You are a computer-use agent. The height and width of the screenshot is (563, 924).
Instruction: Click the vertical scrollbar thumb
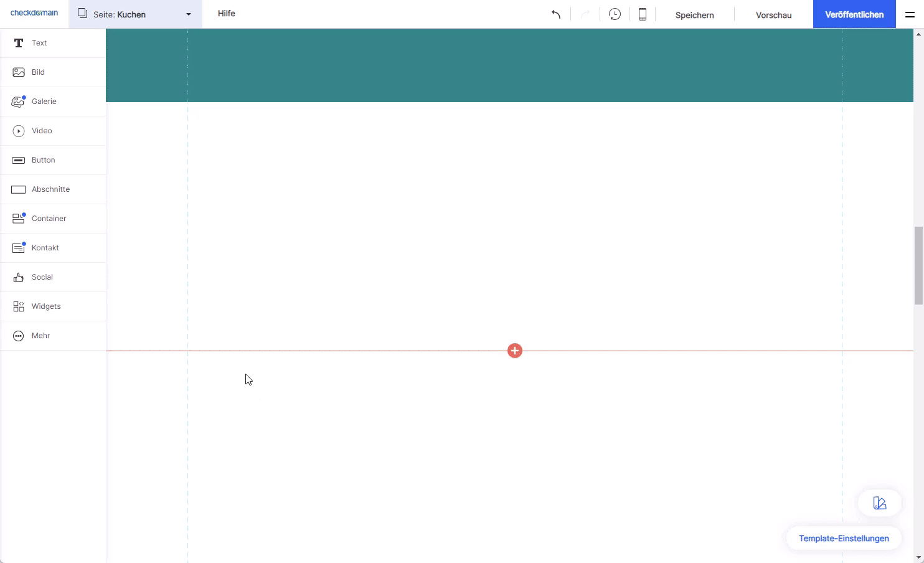[x=918, y=265]
